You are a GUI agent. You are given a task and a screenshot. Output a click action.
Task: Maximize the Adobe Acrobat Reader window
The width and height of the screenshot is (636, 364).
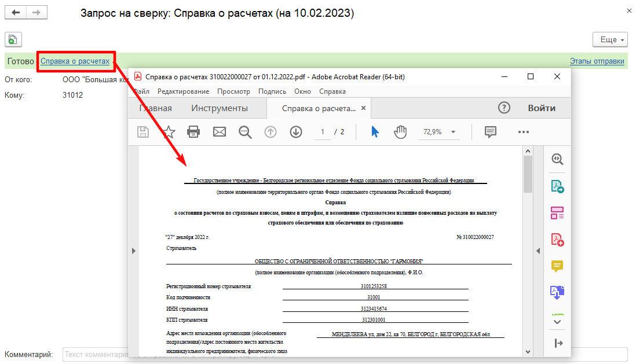tap(531, 76)
